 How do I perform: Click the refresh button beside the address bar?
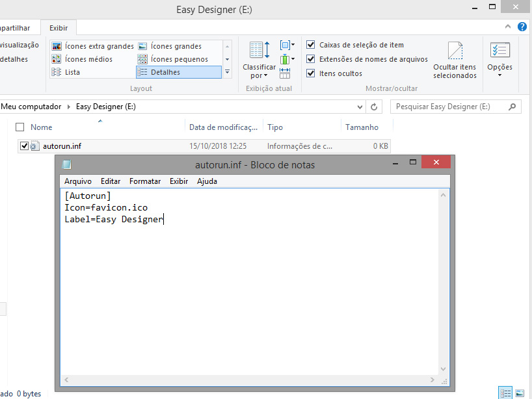[x=374, y=107]
